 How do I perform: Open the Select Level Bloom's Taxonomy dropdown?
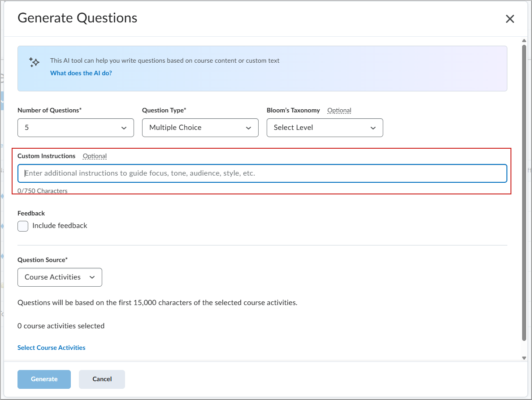[x=324, y=128]
